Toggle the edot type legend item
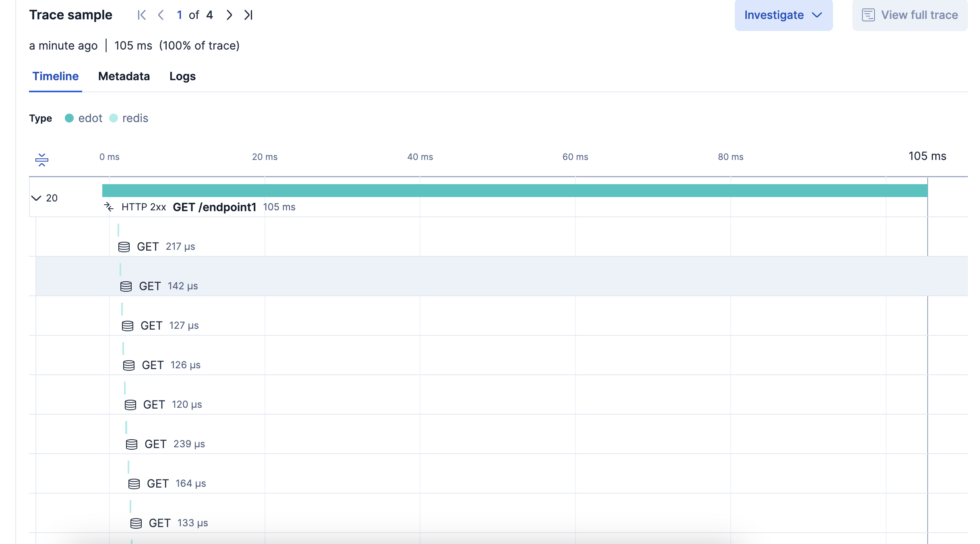This screenshot has height=544, width=980. (84, 118)
